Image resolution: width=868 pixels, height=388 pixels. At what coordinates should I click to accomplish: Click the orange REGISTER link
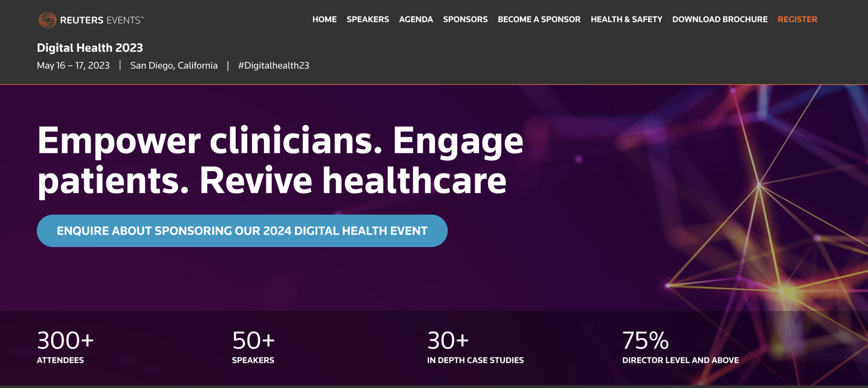click(797, 19)
